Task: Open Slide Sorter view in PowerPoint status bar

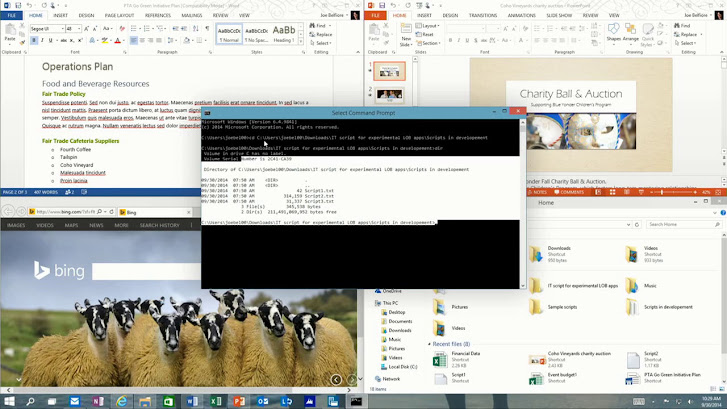Action: 612,192
